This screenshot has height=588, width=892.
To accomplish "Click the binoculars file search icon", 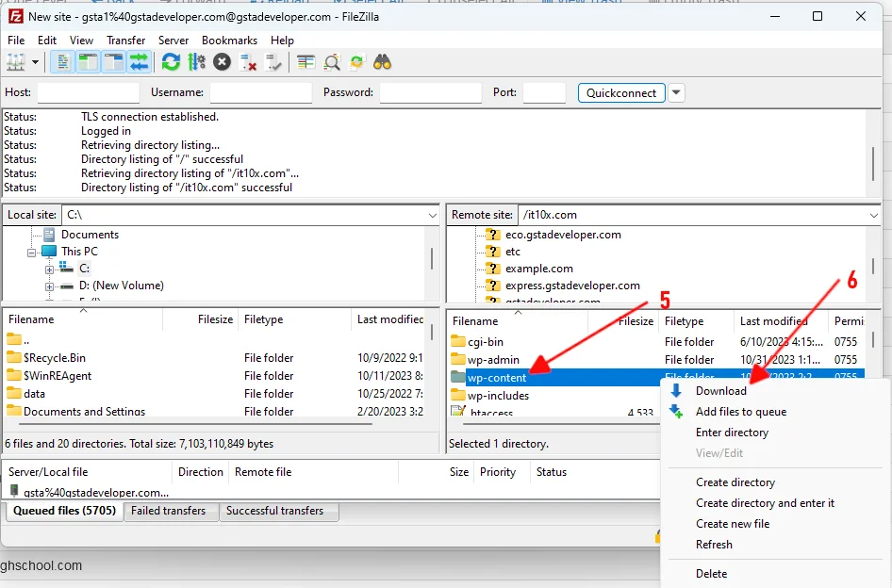I will [x=382, y=62].
